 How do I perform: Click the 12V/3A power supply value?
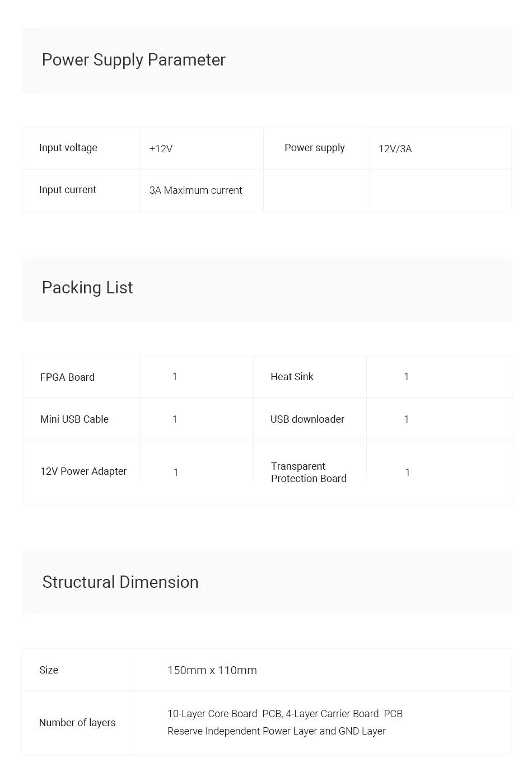coord(395,149)
